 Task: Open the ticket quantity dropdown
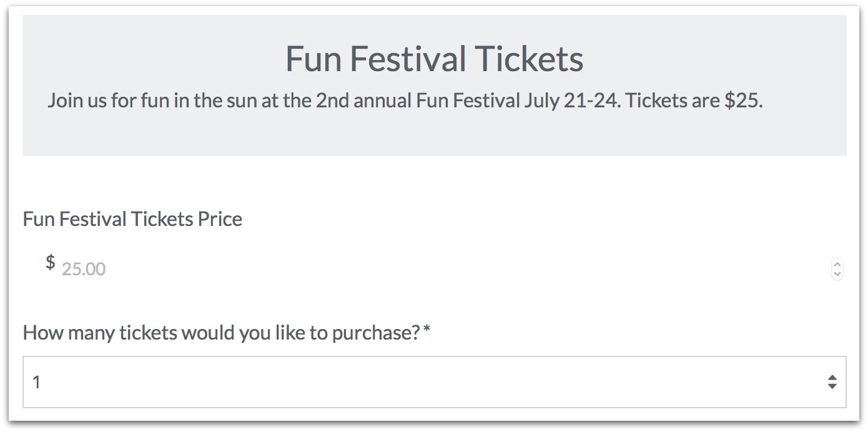434,382
